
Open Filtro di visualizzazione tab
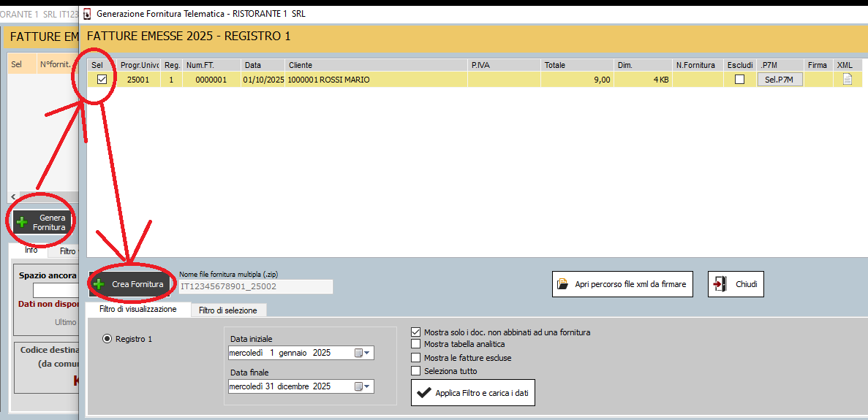[137, 310]
